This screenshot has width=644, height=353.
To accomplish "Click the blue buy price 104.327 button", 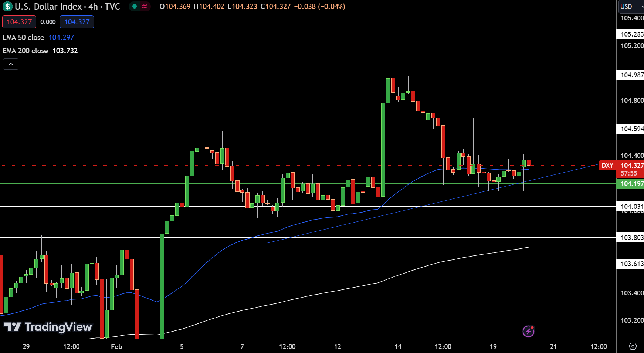I will (77, 22).
